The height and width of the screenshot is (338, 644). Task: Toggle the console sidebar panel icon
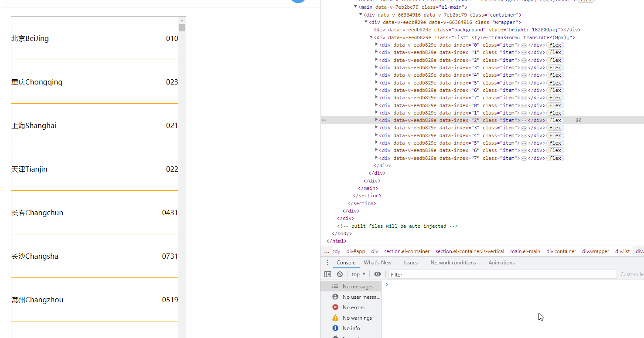(x=328, y=274)
